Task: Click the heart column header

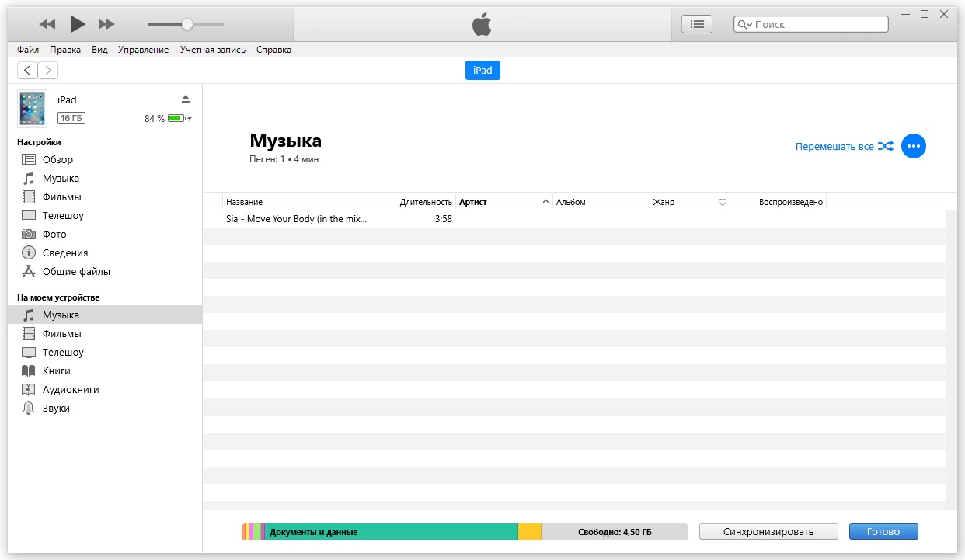Action: (x=723, y=202)
